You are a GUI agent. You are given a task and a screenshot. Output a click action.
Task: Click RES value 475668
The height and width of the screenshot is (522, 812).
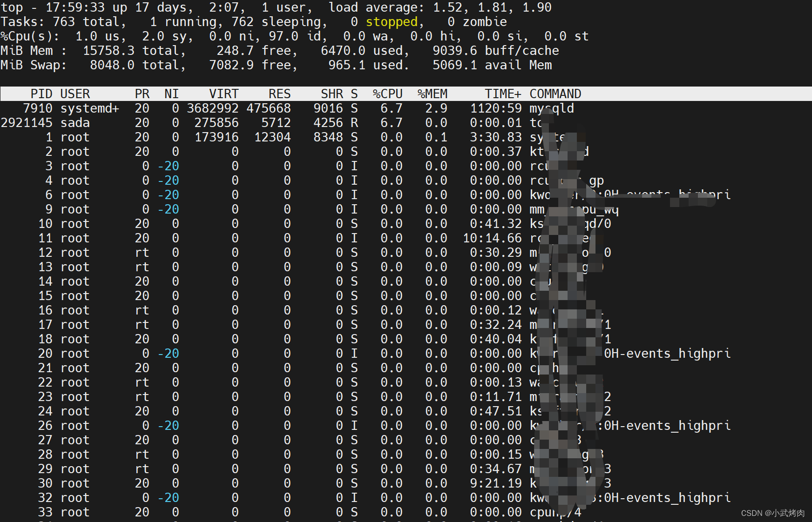(269, 108)
